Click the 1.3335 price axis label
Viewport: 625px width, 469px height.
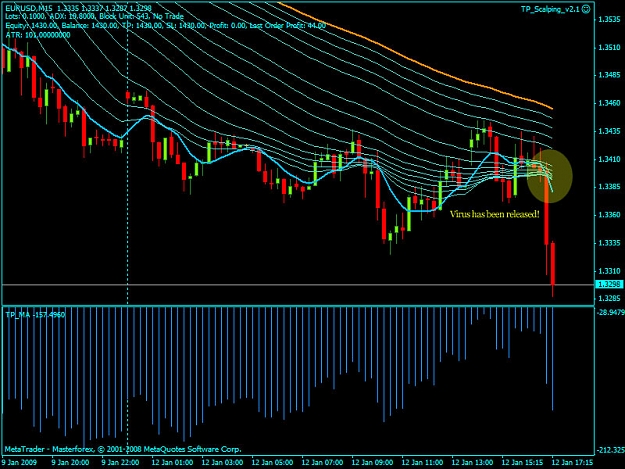click(609, 243)
